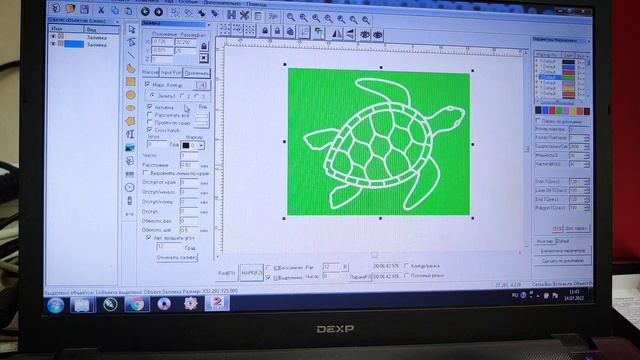The width and height of the screenshot is (640, 360).
Task: Select the Node edit tool
Action: click(131, 42)
